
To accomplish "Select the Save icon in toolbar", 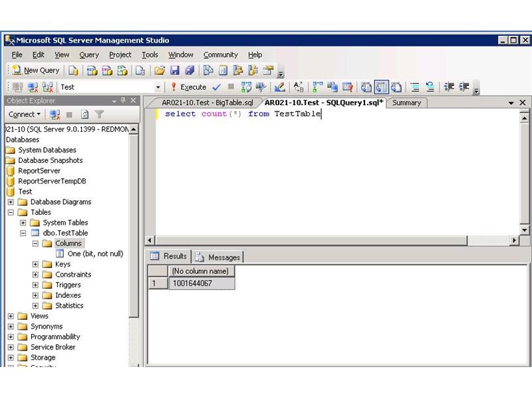I will (175, 70).
